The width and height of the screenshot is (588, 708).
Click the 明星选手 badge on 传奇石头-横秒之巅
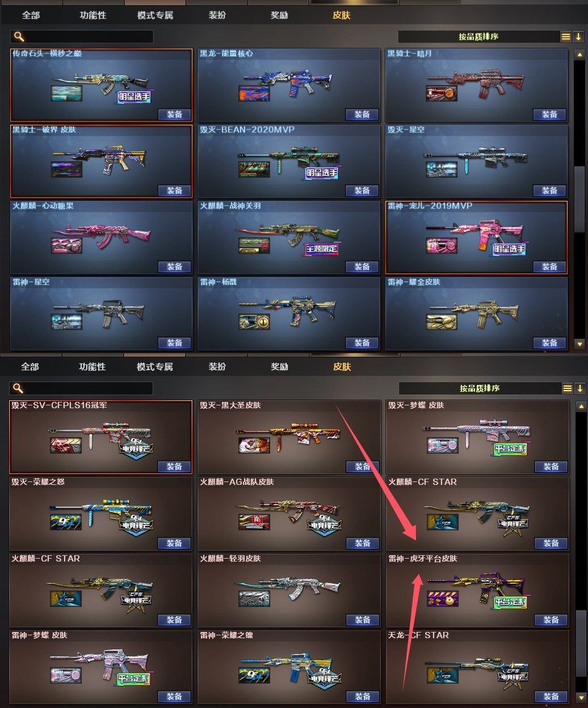coord(135,97)
